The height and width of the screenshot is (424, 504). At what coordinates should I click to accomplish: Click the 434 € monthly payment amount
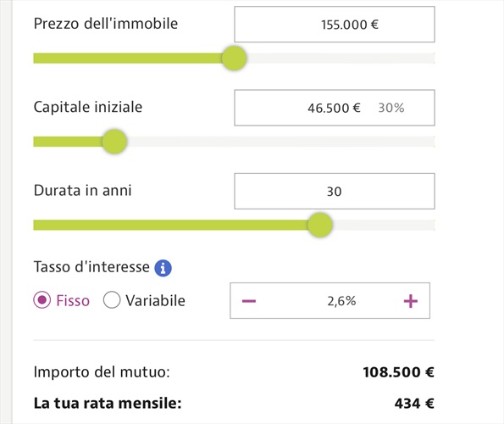pos(414,404)
